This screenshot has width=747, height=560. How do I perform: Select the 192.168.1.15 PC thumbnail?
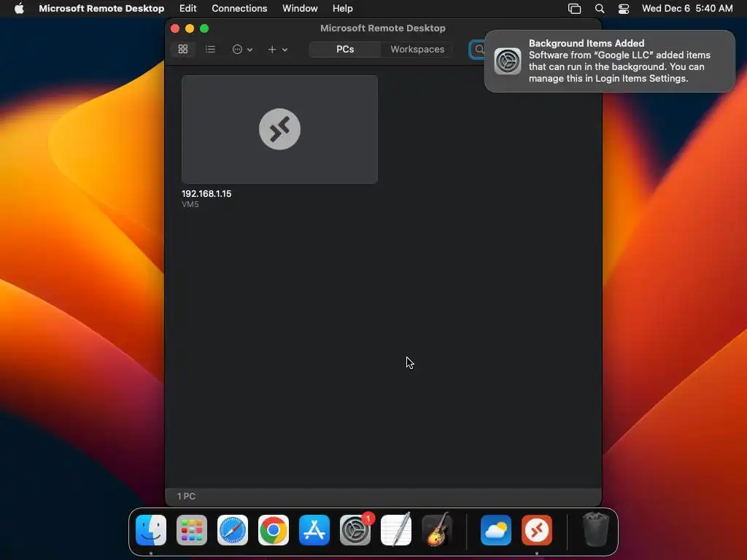point(279,129)
